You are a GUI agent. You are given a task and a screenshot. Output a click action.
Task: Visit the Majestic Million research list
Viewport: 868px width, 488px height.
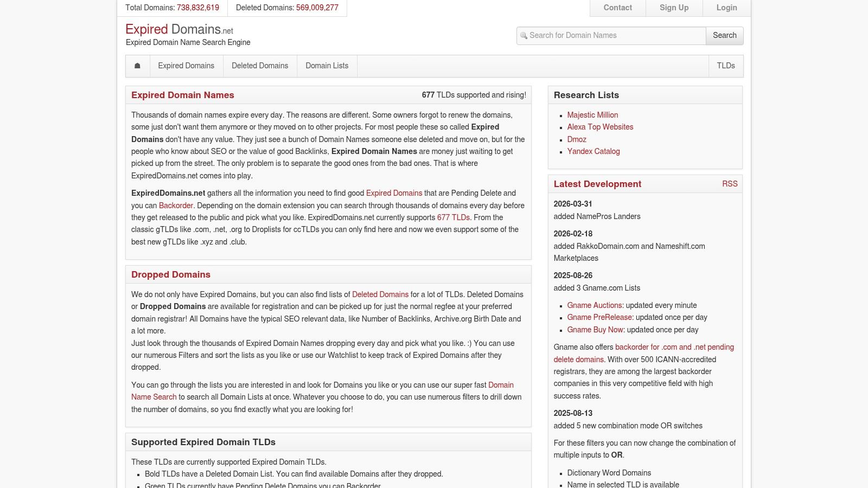592,115
